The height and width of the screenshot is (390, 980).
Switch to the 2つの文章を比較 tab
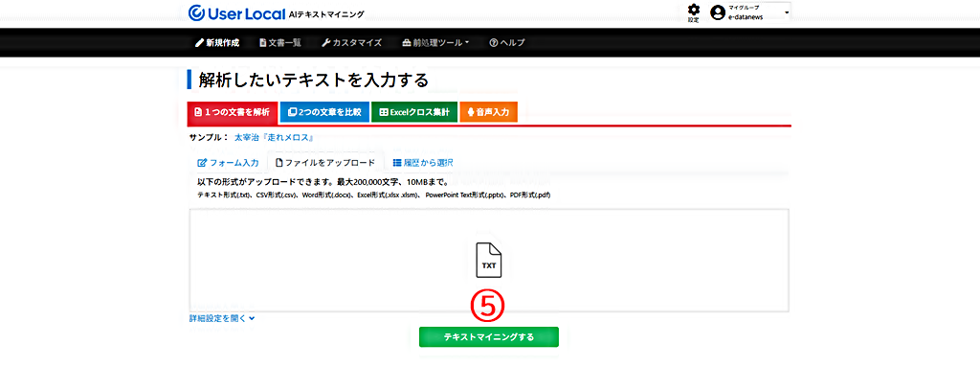pos(324,113)
